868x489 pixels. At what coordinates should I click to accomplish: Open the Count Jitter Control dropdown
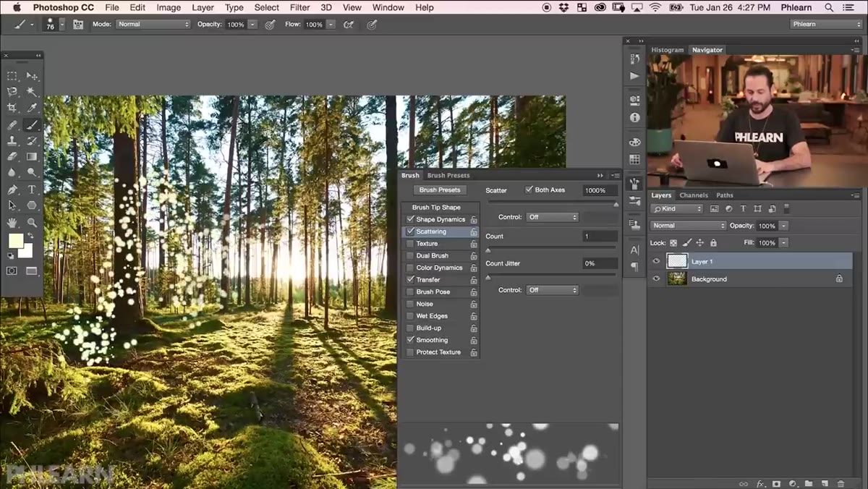click(x=553, y=290)
